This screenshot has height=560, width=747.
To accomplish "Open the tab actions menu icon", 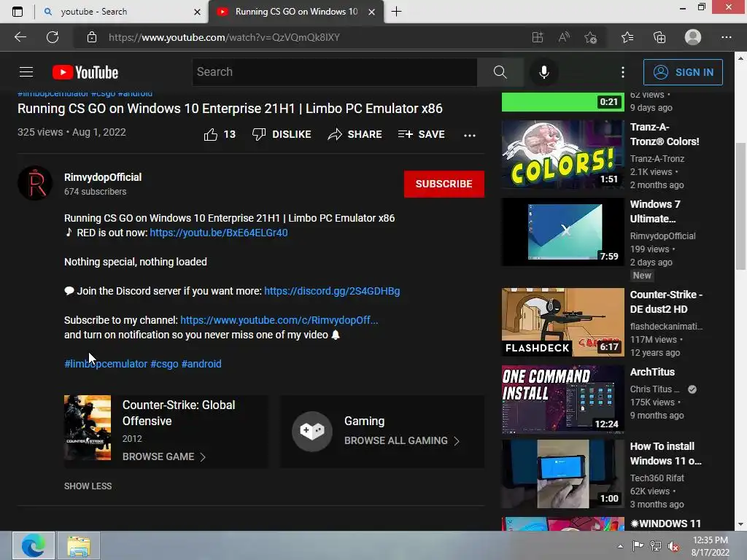I will (18, 12).
